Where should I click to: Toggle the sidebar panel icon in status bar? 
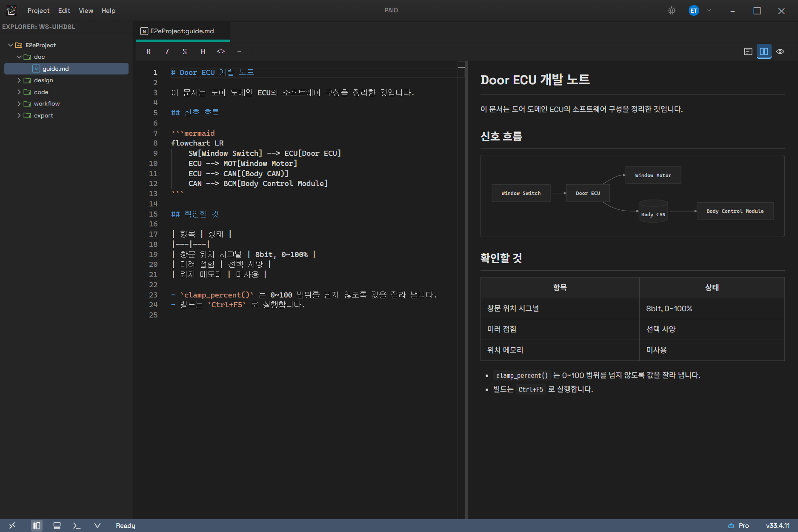37,526
